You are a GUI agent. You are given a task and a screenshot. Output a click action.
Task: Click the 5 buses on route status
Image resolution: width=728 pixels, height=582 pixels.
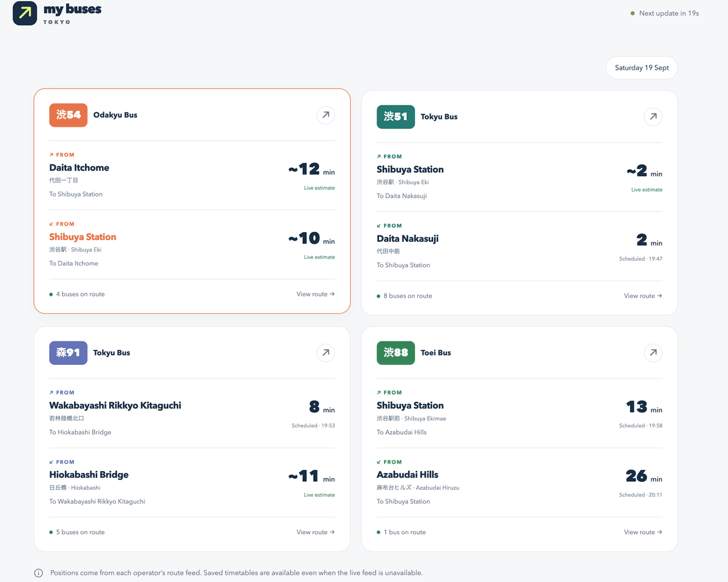pos(77,532)
